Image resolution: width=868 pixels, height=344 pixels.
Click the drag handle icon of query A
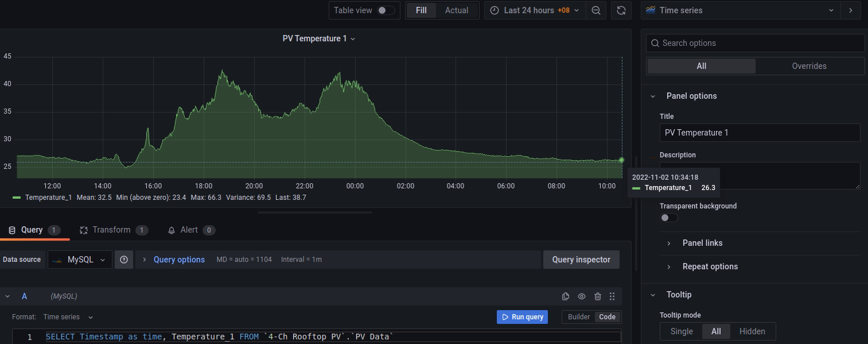coord(612,296)
